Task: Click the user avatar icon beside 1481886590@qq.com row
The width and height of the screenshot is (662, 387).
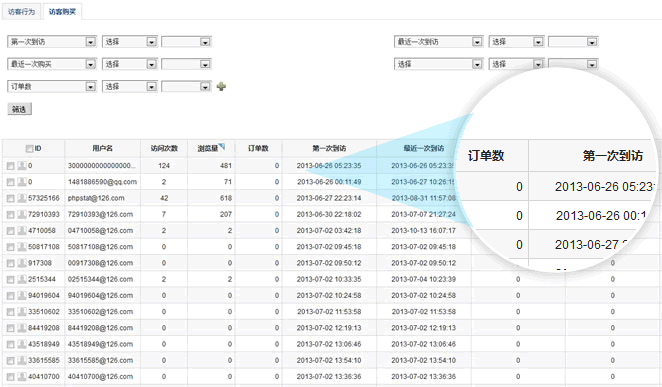Action: (22, 182)
